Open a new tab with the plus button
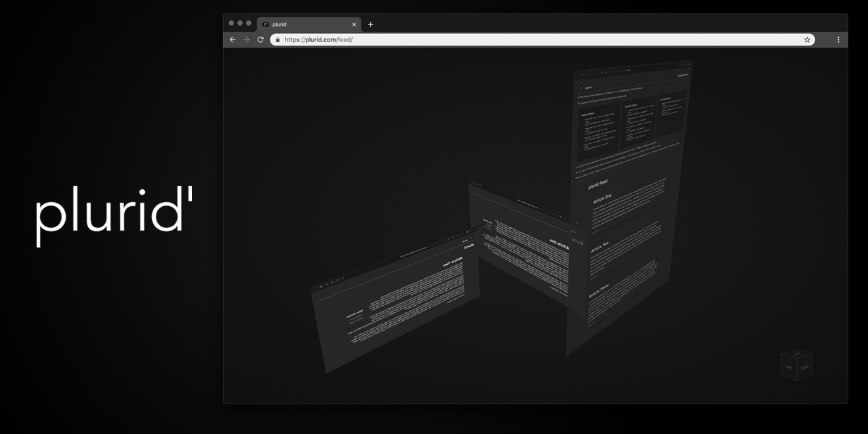Screen dimensions: 868x434 click(370, 24)
